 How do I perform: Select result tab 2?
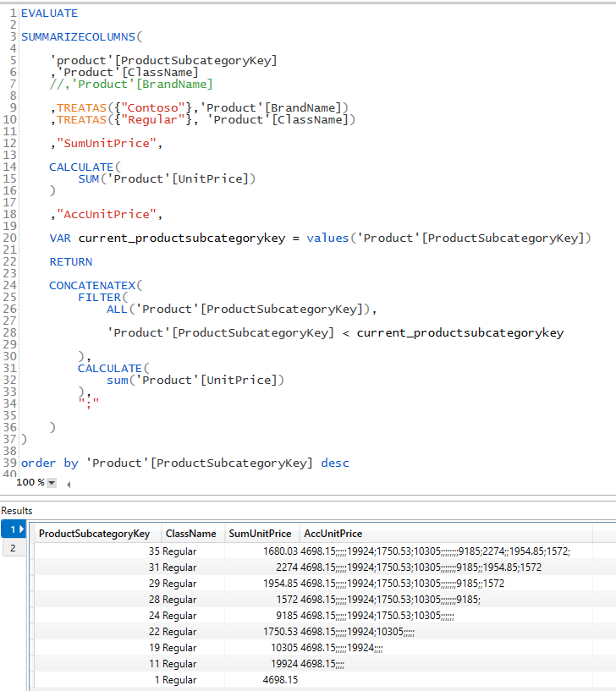(x=14, y=548)
